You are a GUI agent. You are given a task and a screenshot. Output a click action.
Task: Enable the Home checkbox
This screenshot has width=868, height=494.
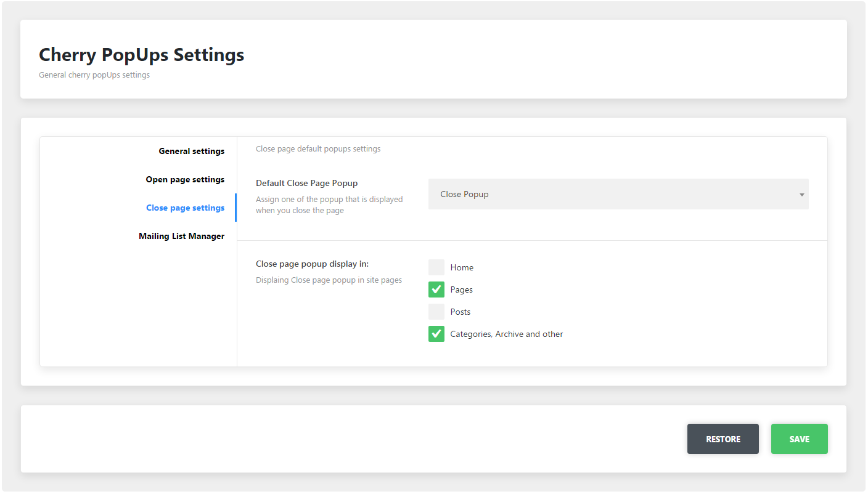point(436,267)
